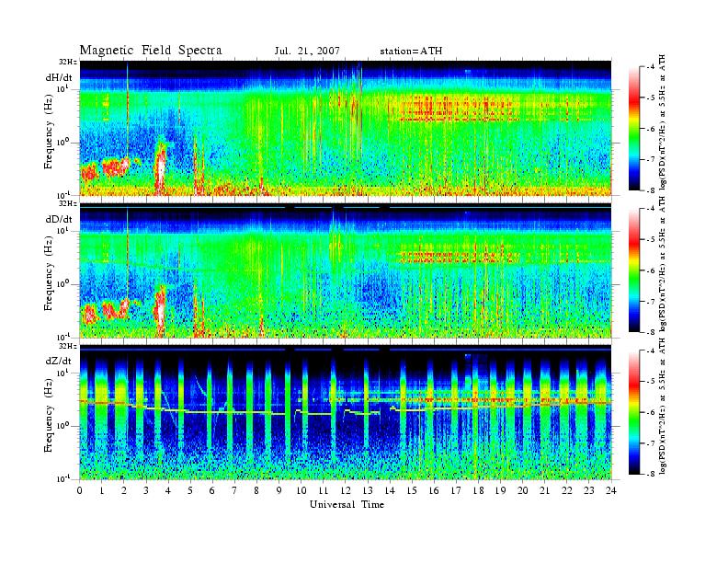The width and height of the screenshot is (728, 563).
Task: Click the "Universal Time" axis title
Action: [x=347, y=504]
